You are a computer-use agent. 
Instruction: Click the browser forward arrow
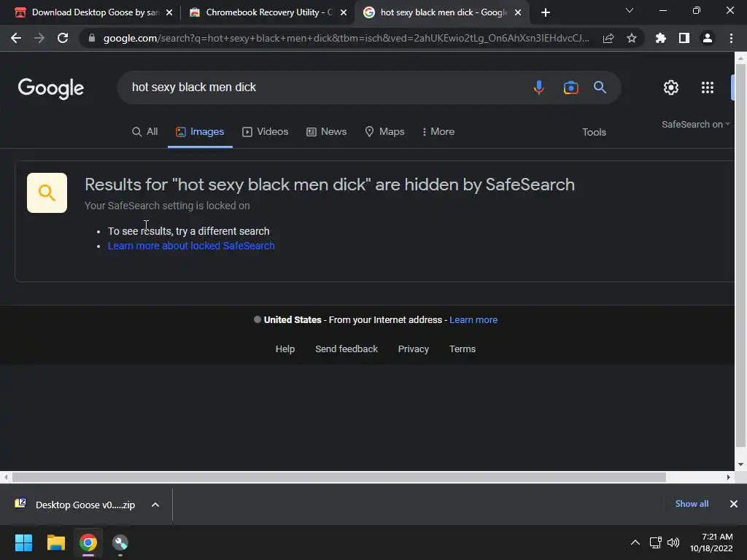pyautogui.click(x=39, y=38)
